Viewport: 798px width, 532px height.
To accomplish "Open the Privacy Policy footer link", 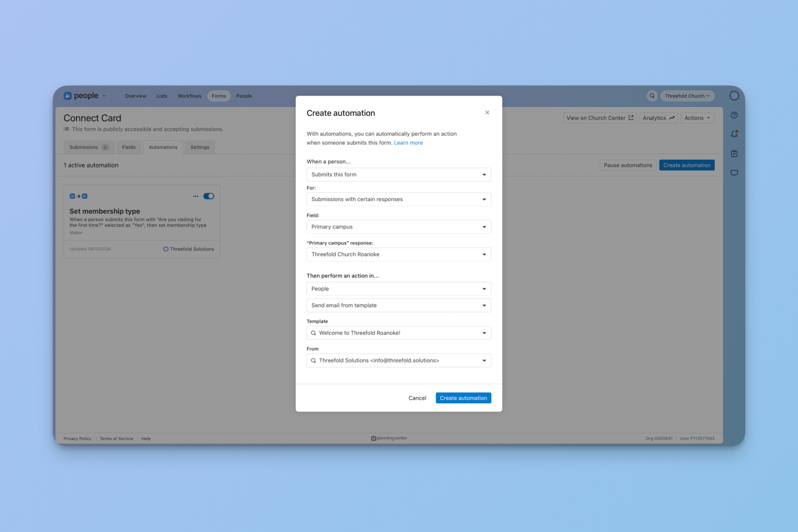I will click(x=78, y=439).
